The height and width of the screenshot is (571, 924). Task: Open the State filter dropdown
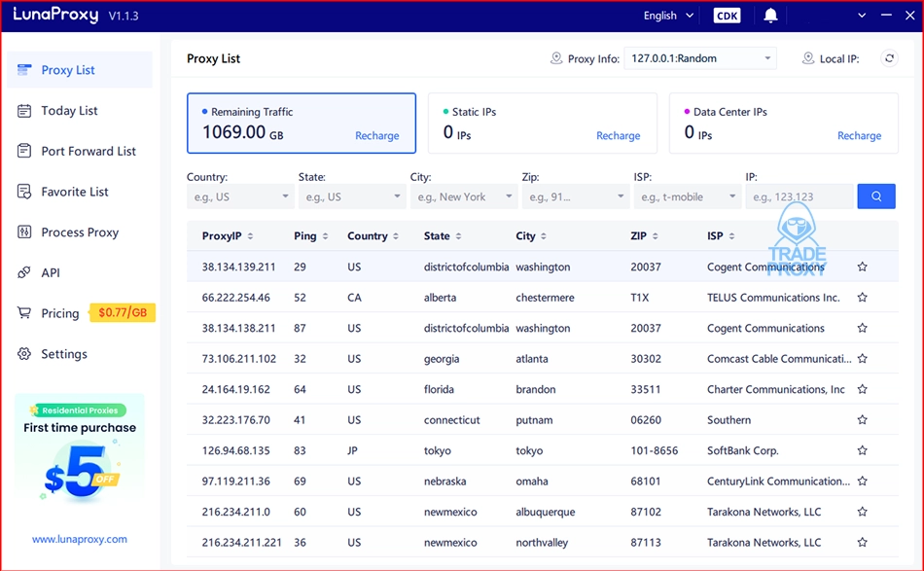[352, 196]
